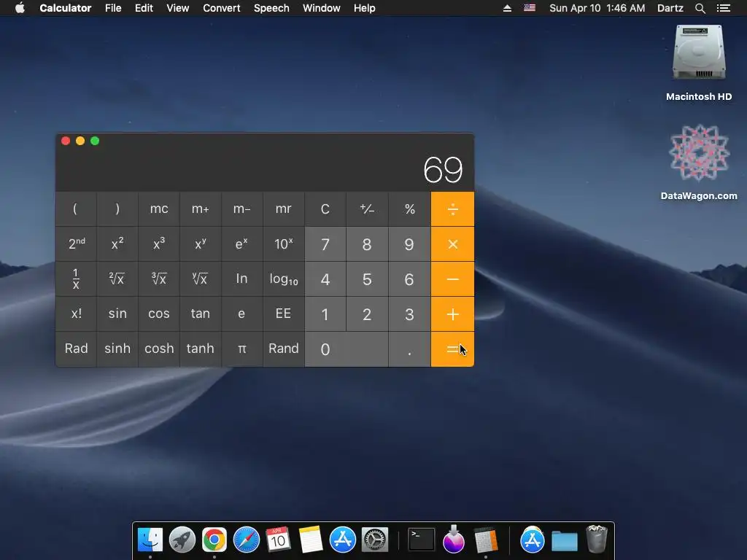Click the eject icon in the menu bar
This screenshot has height=560, width=747.
pyautogui.click(x=508, y=8)
